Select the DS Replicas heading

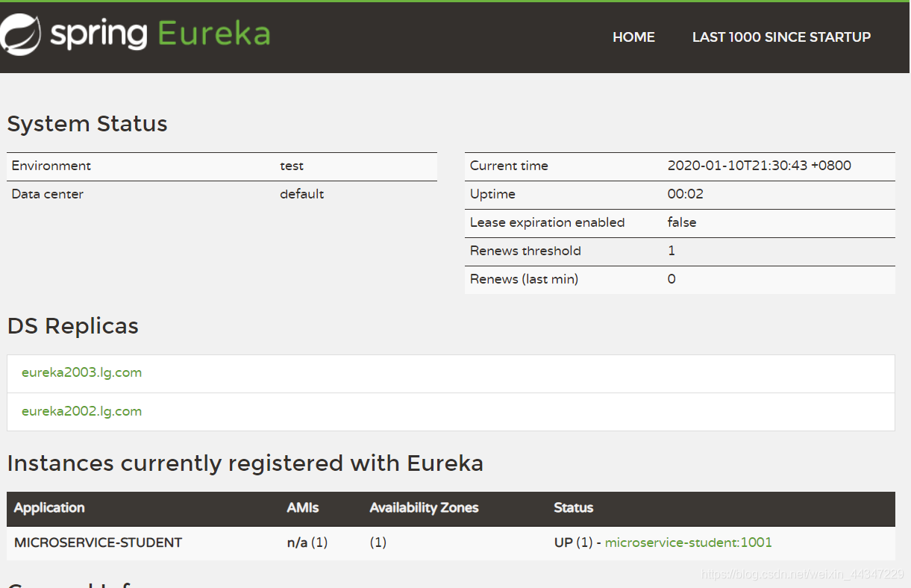73,327
